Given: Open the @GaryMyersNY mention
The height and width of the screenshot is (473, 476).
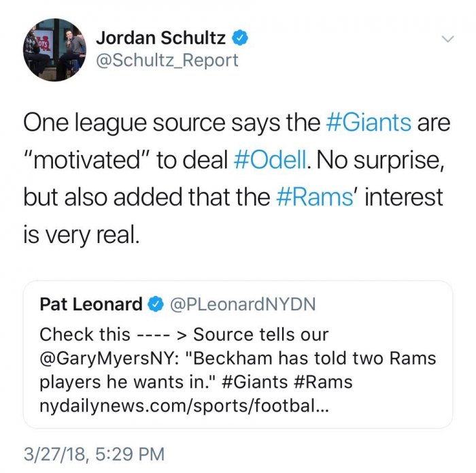Looking at the screenshot, I should pos(105,357).
